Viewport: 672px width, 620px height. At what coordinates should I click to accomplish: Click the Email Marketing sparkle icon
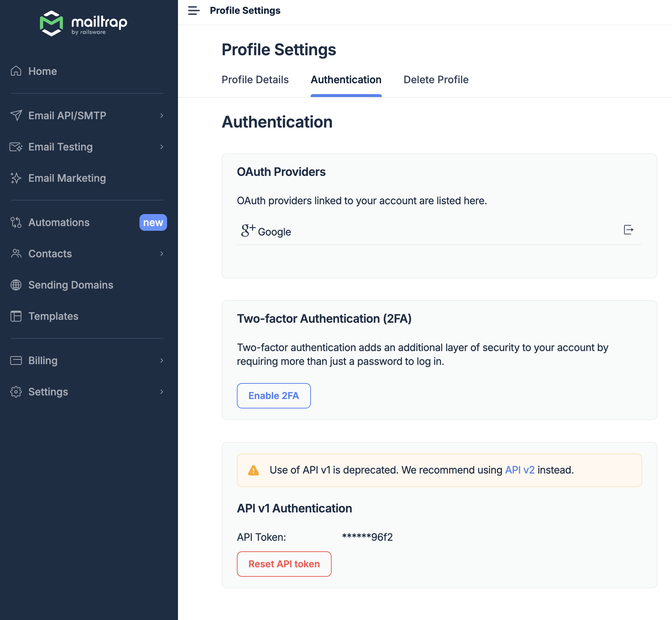[16, 178]
